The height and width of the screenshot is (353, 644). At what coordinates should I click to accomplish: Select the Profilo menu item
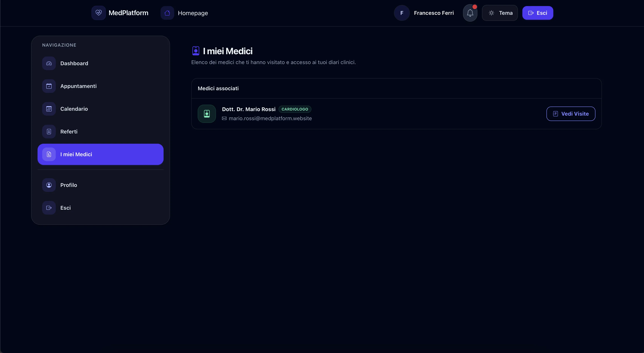point(101,185)
